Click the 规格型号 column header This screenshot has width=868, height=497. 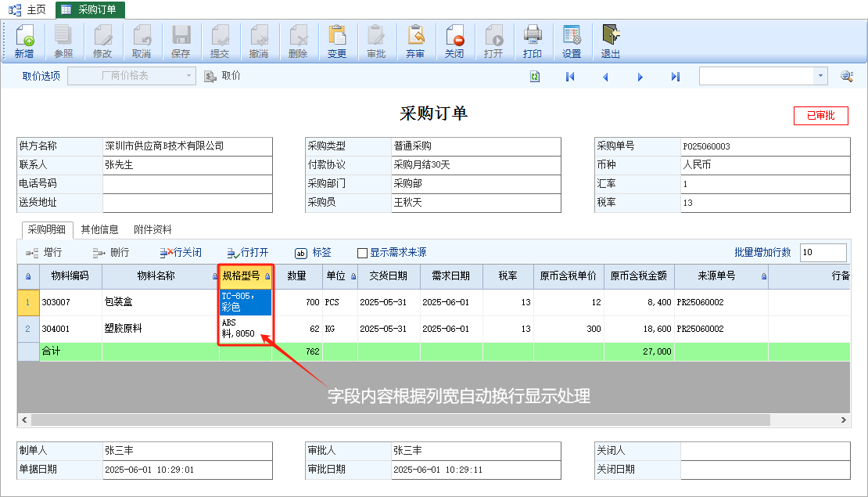tap(246, 276)
